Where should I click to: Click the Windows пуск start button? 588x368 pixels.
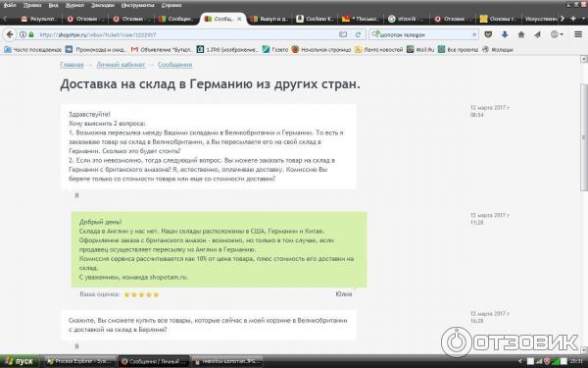[x=20, y=361]
